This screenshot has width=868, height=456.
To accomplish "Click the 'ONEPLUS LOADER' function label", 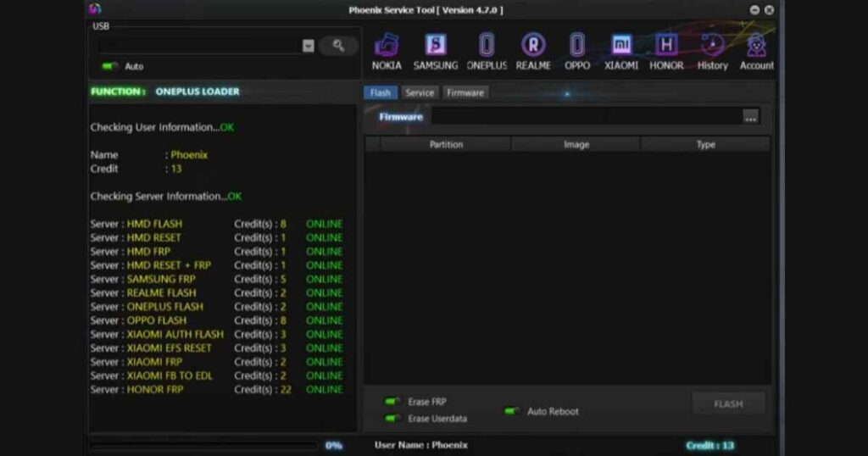I will click(197, 92).
